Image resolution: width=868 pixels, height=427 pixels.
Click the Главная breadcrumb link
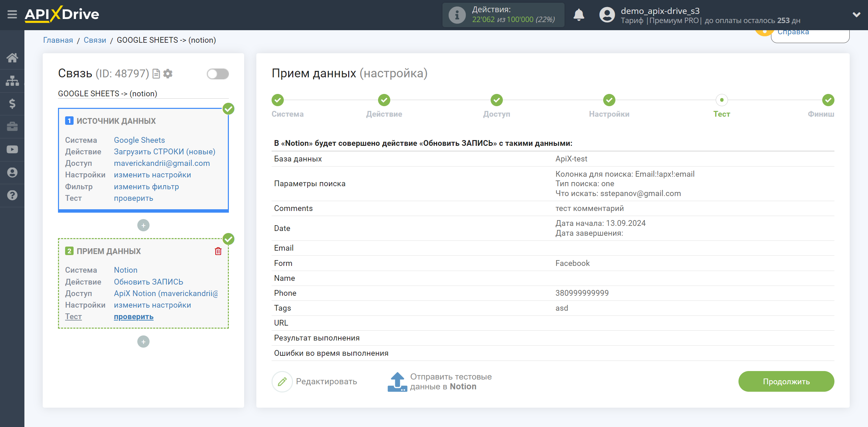[x=58, y=40]
